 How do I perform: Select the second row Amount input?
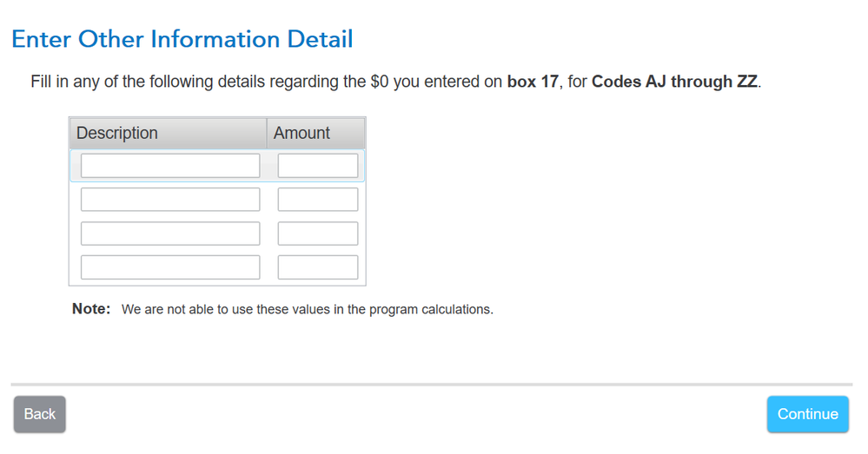pos(317,200)
